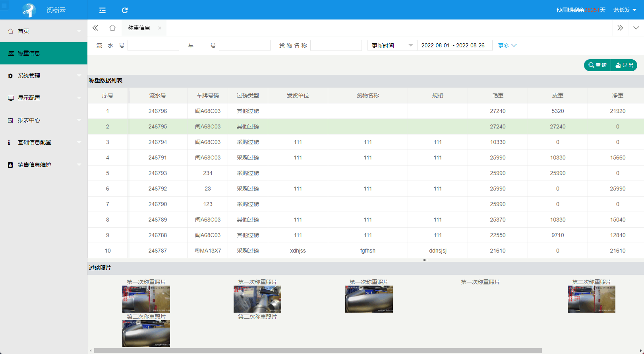Image resolution: width=644 pixels, height=354 pixels.
Task: Expand 报表中心 sidebar menu
Action: point(44,120)
